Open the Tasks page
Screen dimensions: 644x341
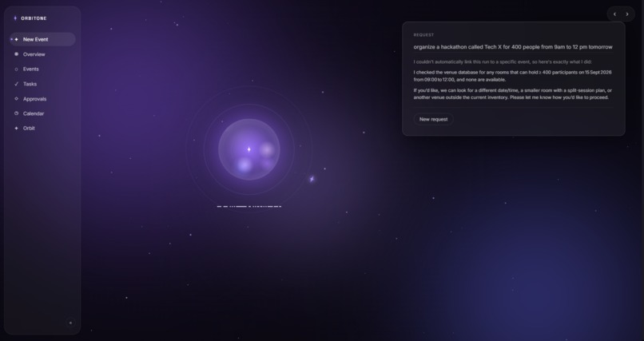(x=42, y=84)
